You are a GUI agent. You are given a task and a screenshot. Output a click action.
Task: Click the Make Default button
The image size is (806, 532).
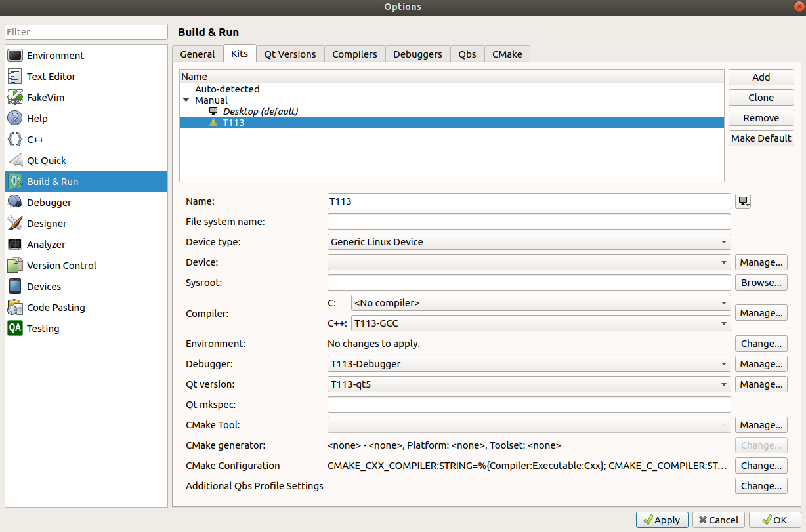(x=761, y=138)
